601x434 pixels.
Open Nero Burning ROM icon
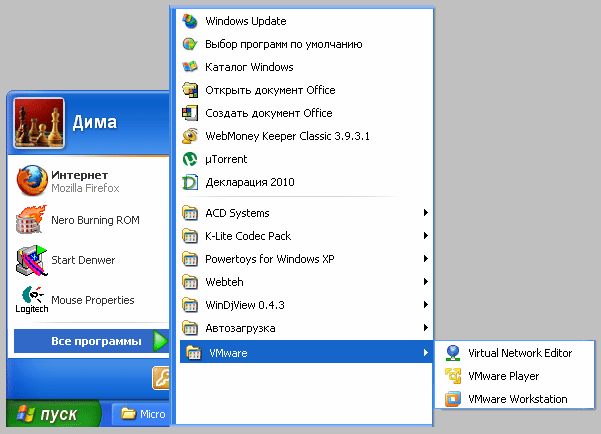click(31, 220)
